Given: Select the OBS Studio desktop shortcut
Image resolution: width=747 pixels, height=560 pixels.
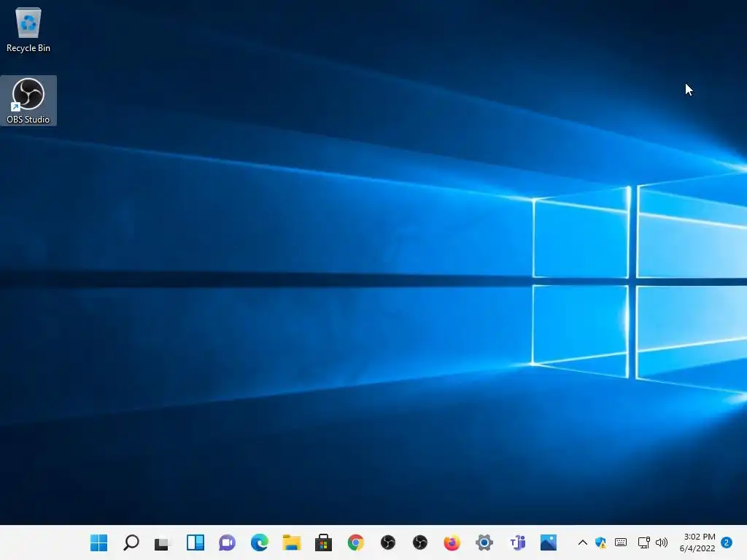Looking at the screenshot, I should 28,101.
